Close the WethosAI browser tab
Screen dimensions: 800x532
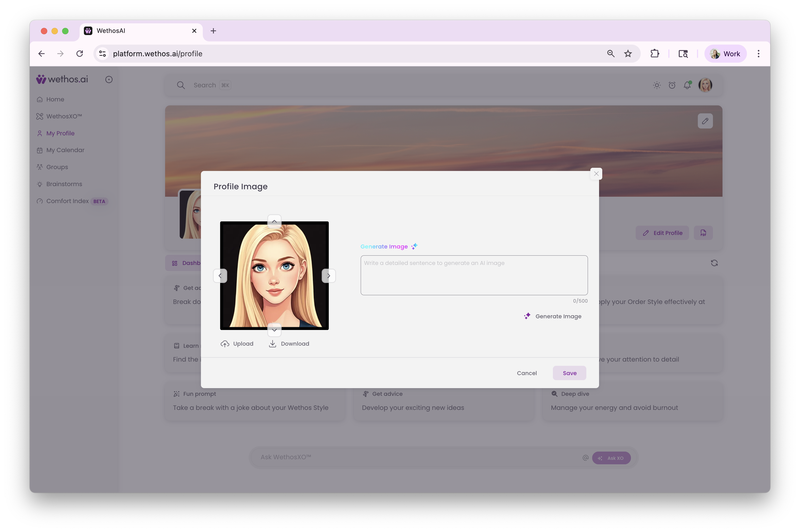pyautogui.click(x=194, y=31)
